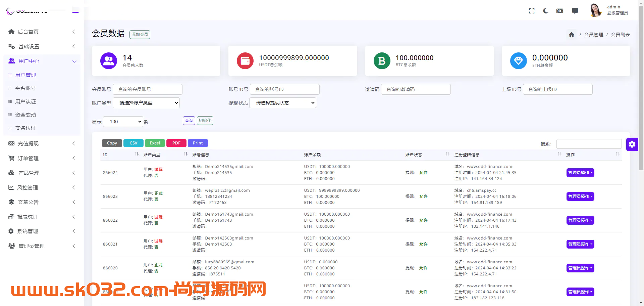644x306 pixels.
Task: Open 资金变动 submenu item
Action: pos(25,115)
